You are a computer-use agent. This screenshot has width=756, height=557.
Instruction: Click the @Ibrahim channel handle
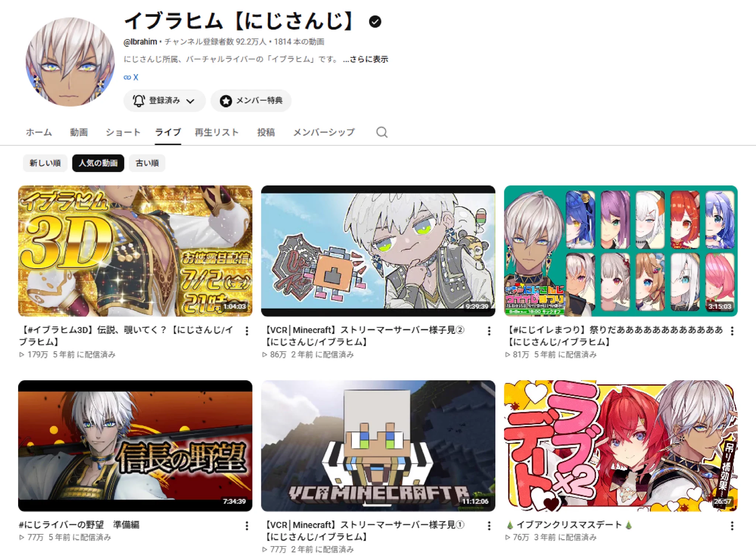coord(140,42)
